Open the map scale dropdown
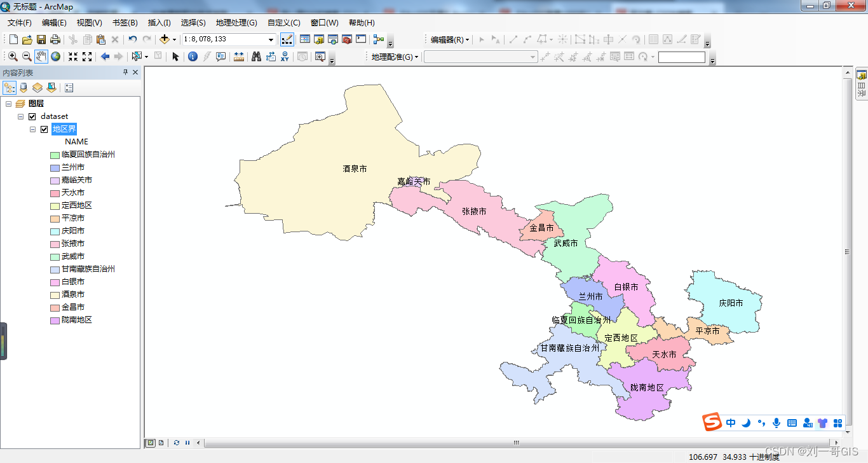Viewport: 868px width, 463px height. (x=271, y=39)
